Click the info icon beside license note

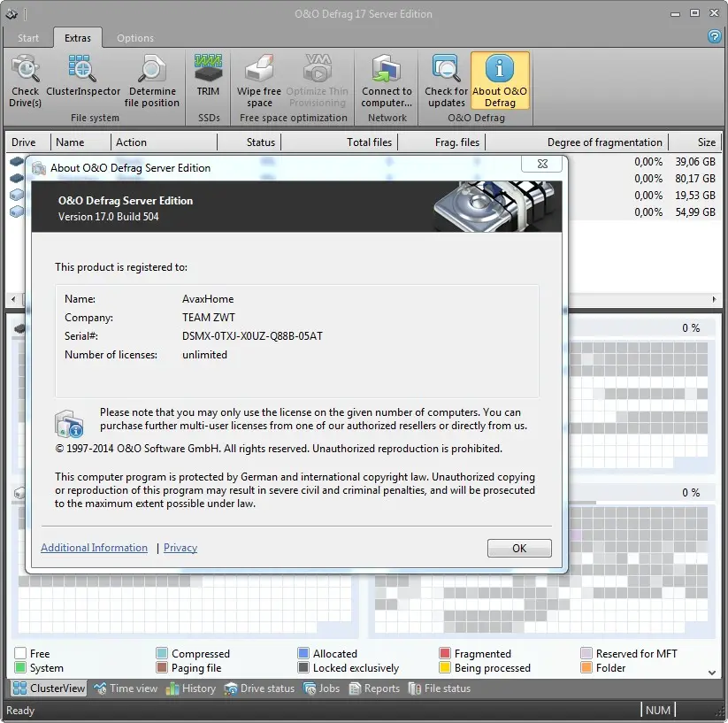(69, 424)
